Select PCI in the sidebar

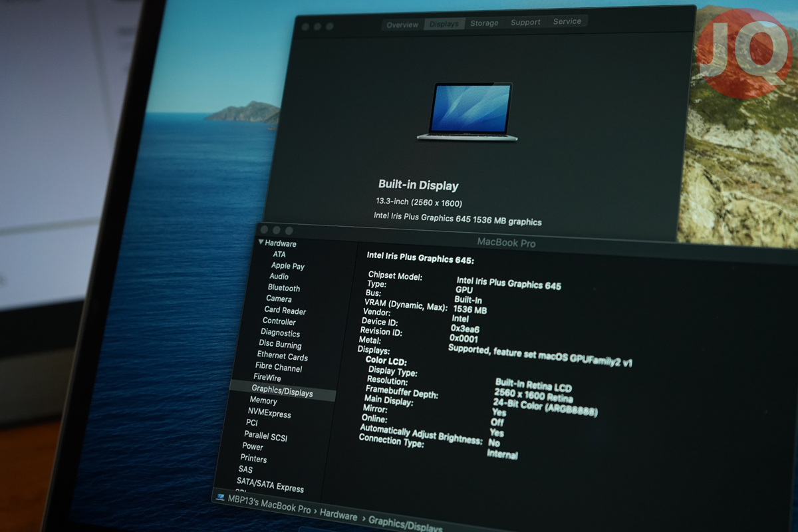252,422
